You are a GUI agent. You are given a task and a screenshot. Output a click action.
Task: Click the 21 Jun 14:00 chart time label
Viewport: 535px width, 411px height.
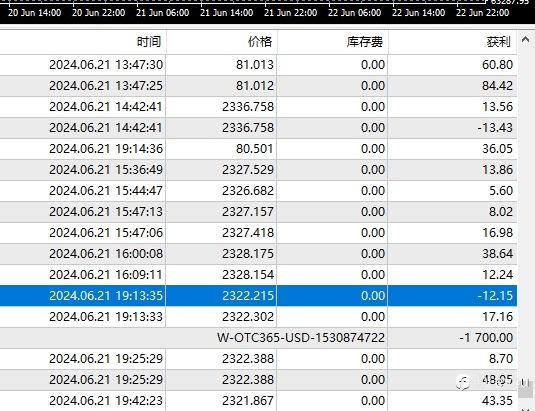(x=227, y=13)
